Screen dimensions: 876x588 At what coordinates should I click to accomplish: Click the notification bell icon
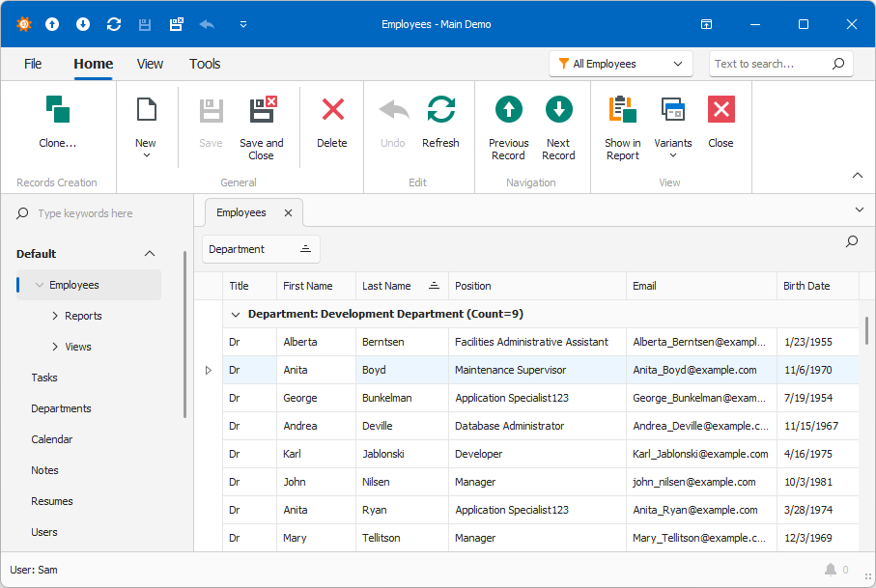(831, 570)
